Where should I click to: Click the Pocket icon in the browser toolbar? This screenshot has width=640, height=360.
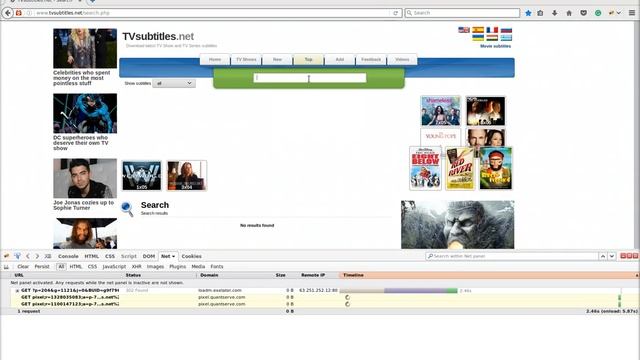[x=584, y=13]
